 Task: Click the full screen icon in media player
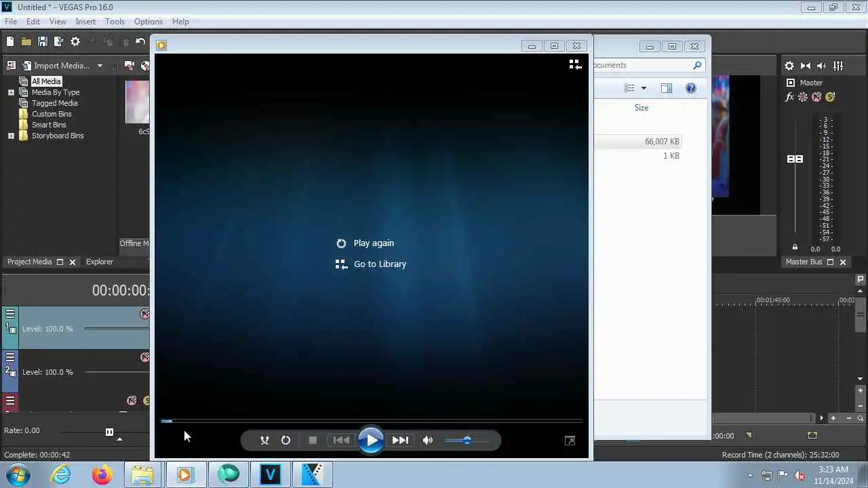(570, 441)
